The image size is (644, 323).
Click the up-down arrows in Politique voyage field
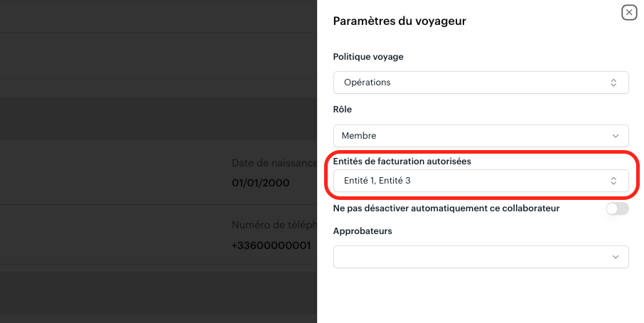pos(613,83)
